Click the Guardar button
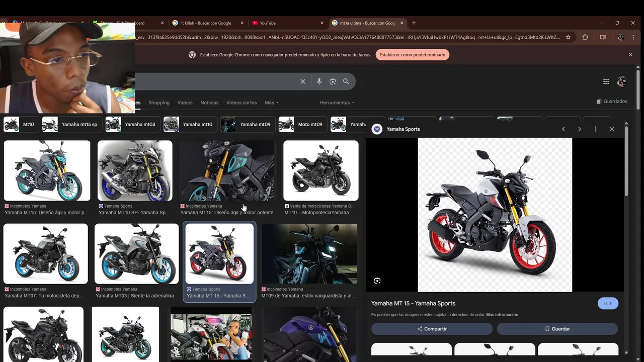The image size is (644, 362). pos(557,329)
